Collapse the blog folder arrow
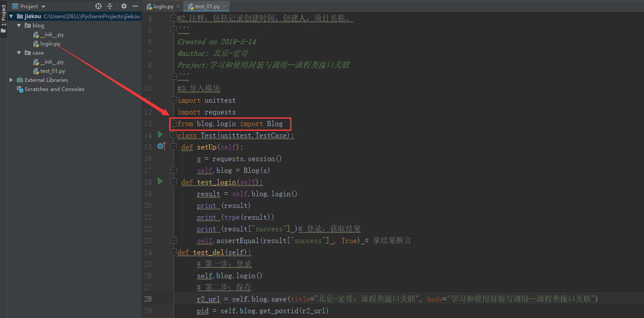Screen dimensions: 644x318 tap(19, 26)
